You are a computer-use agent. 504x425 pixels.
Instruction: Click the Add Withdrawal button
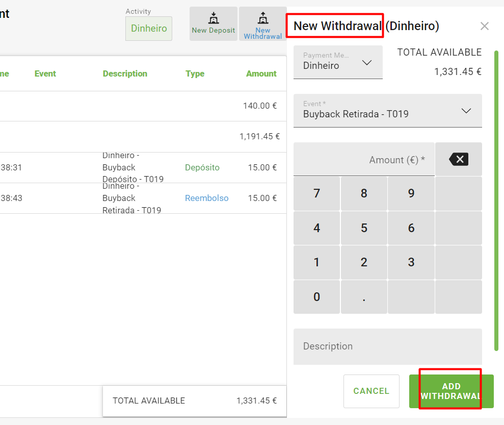(451, 391)
